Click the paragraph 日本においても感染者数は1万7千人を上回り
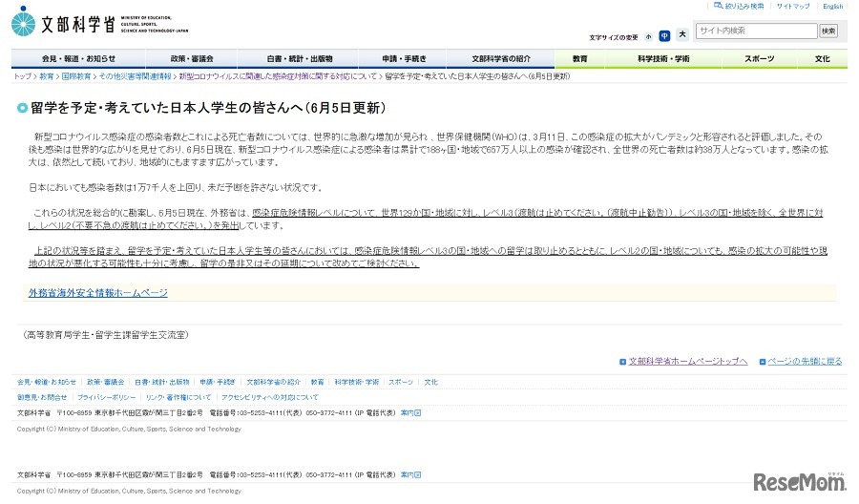 [176, 188]
